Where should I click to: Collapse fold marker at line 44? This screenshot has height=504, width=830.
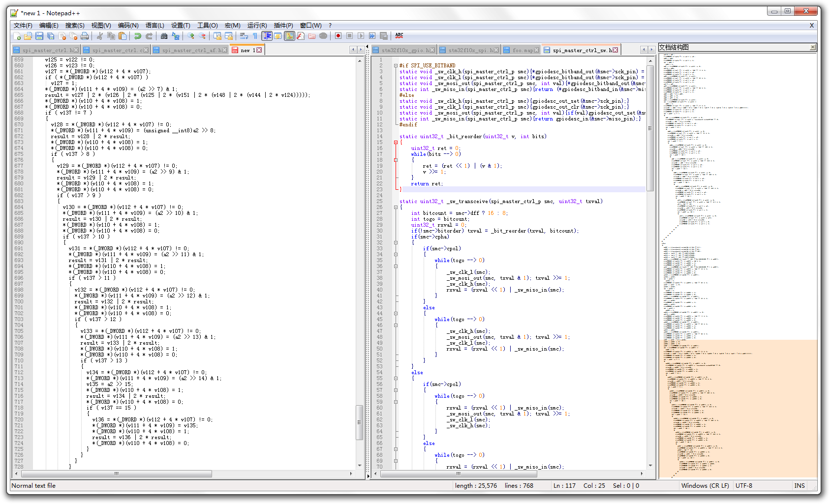pyautogui.click(x=396, y=313)
